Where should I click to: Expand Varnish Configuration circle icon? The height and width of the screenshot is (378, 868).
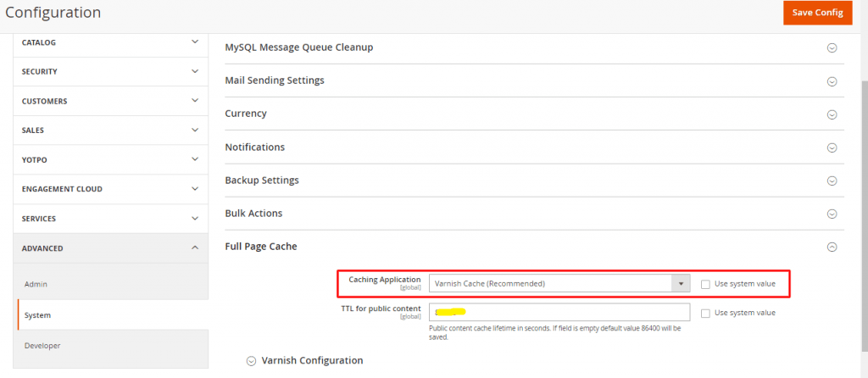tap(251, 361)
